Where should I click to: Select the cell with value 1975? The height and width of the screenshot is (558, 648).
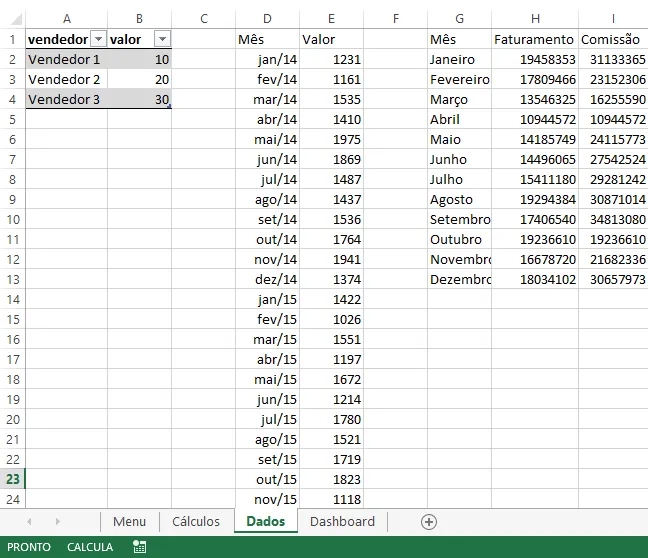tap(331, 139)
